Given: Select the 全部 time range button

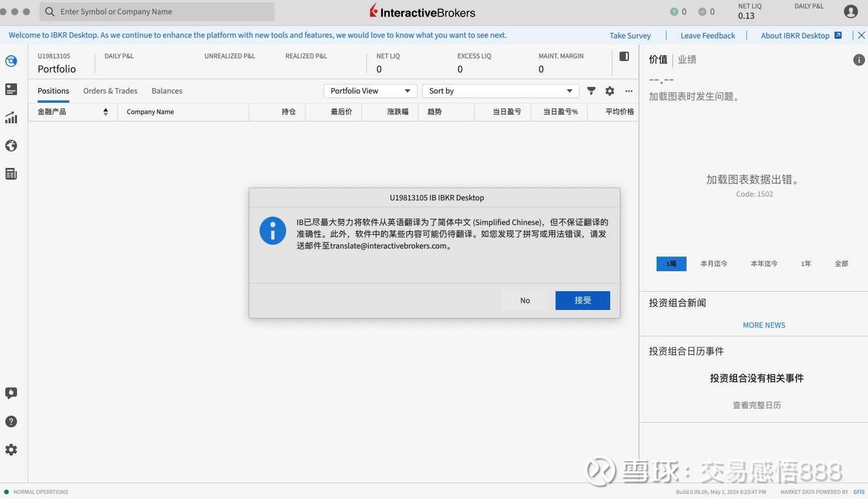Looking at the screenshot, I should 841,264.
